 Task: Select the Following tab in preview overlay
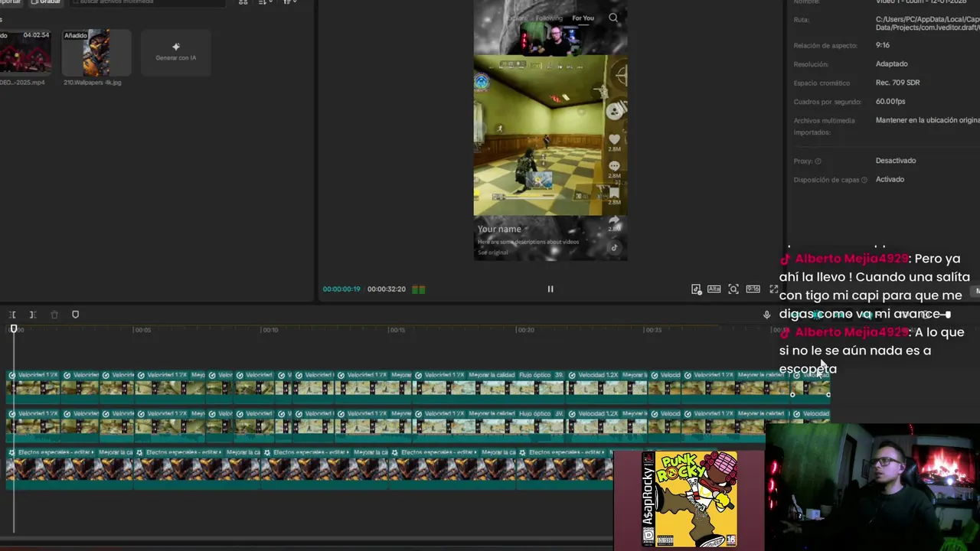pyautogui.click(x=549, y=18)
